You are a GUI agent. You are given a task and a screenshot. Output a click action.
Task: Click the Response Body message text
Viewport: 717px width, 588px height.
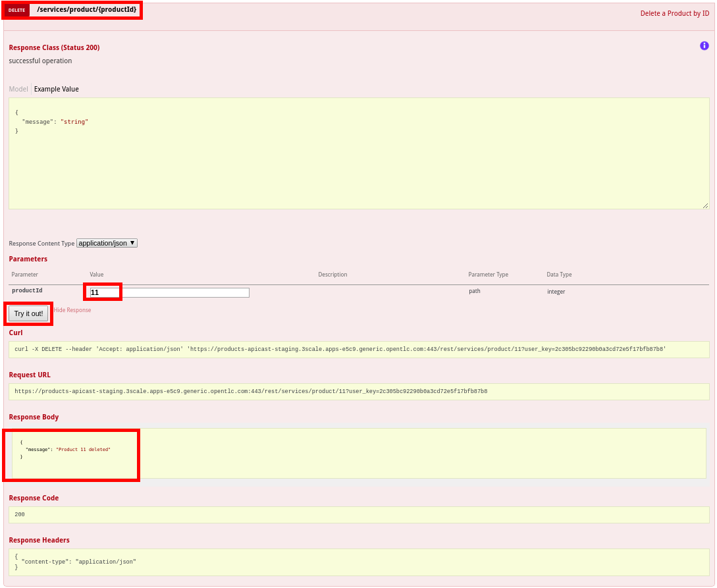83,449
